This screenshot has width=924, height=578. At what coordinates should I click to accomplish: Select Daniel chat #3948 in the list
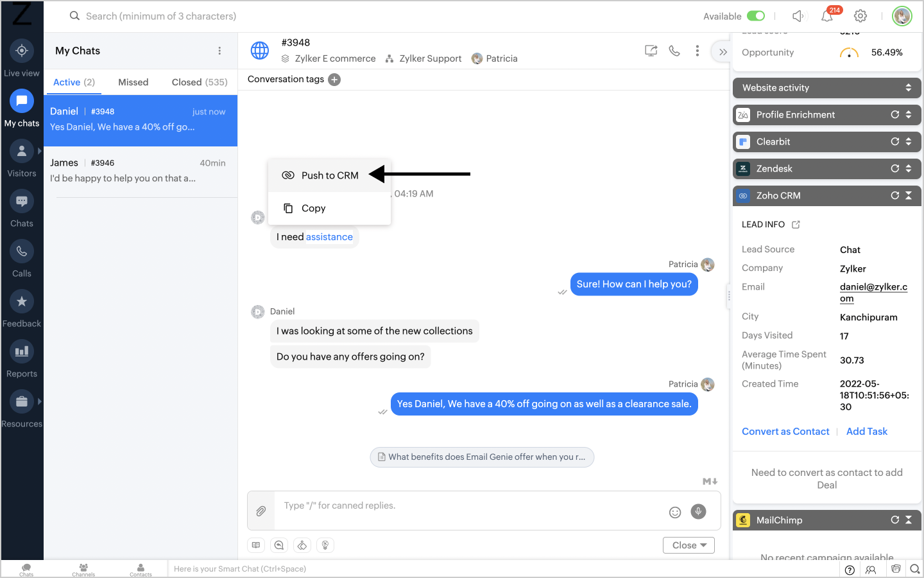click(141, 121)
